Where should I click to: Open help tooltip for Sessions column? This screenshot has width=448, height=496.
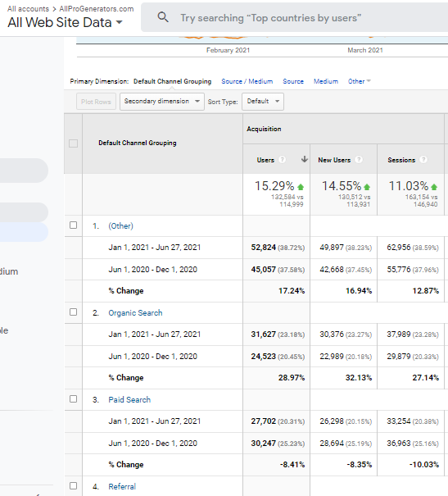pyautogui.click(x=423, y=160)
